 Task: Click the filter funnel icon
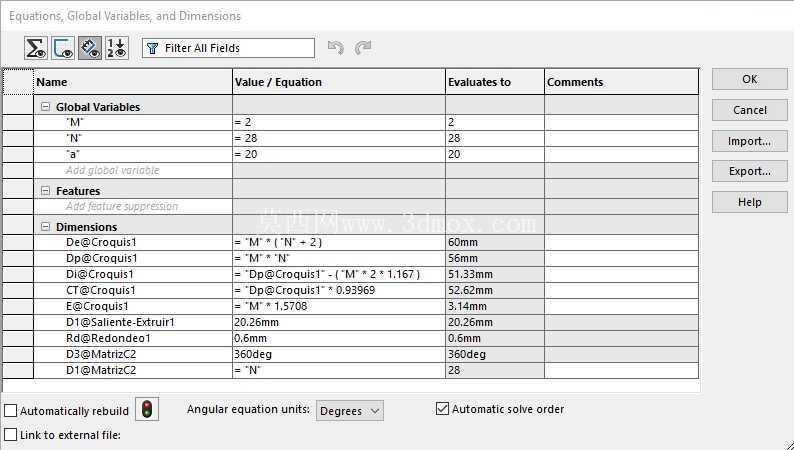pyautogui.click(x=152, y=48)
